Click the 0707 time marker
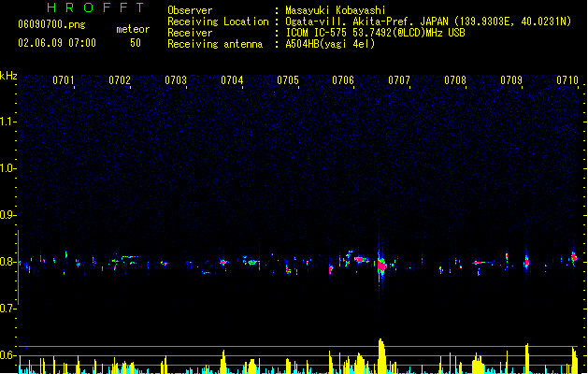Screen dimensions: 588x374 [x=399, y=80]
